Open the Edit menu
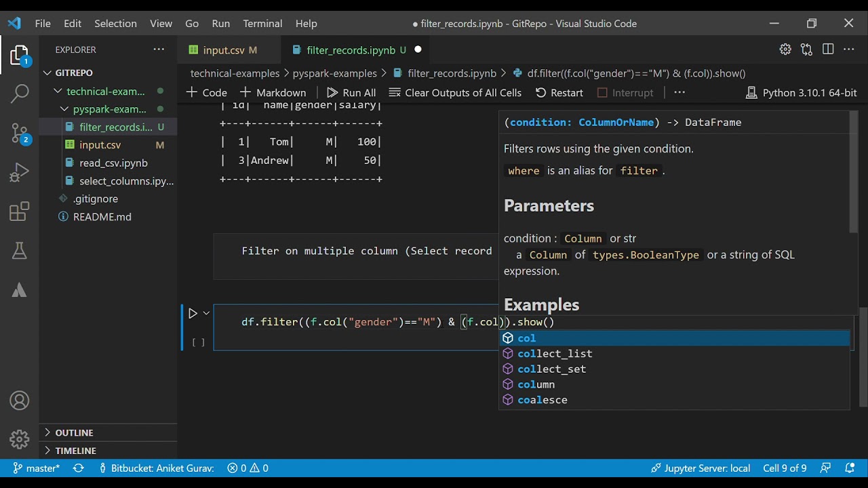 [73, 23]
